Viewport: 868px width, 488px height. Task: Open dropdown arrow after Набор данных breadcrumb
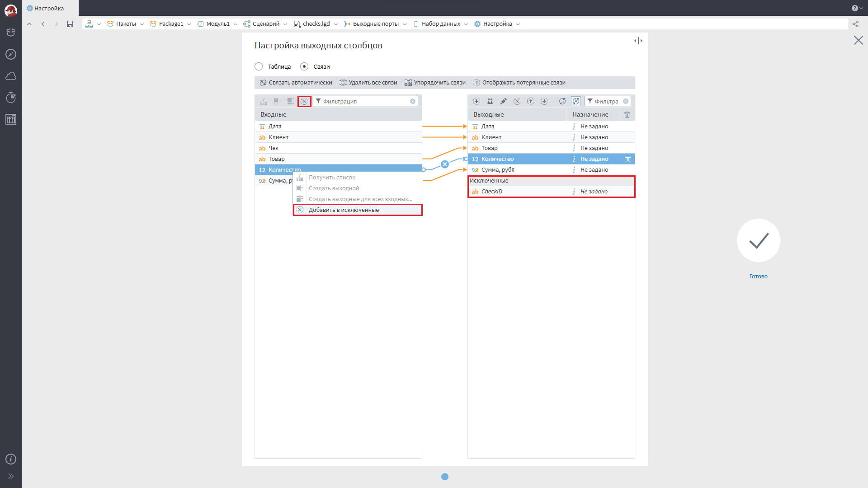click(x=466, y=24)
